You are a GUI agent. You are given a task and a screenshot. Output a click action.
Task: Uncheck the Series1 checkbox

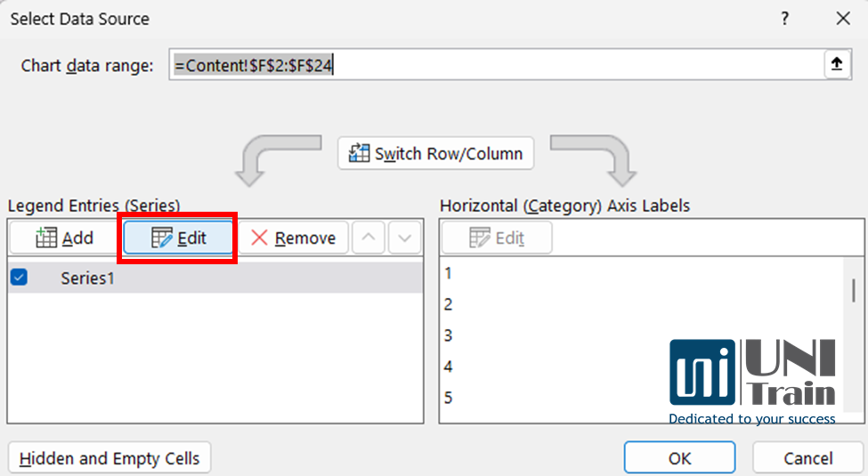pyautogui.click(x=20, y=278)
